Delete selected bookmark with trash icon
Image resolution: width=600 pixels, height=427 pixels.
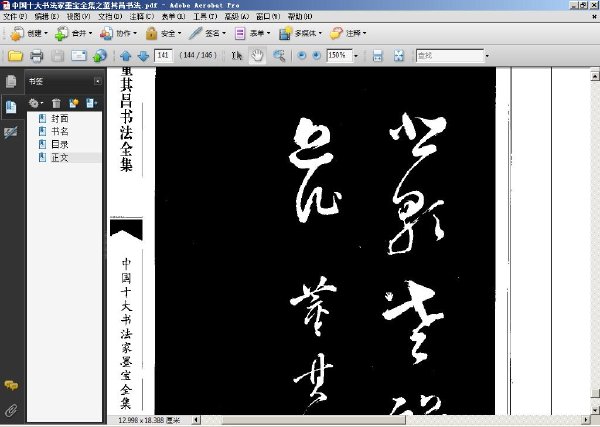[56, 103]
